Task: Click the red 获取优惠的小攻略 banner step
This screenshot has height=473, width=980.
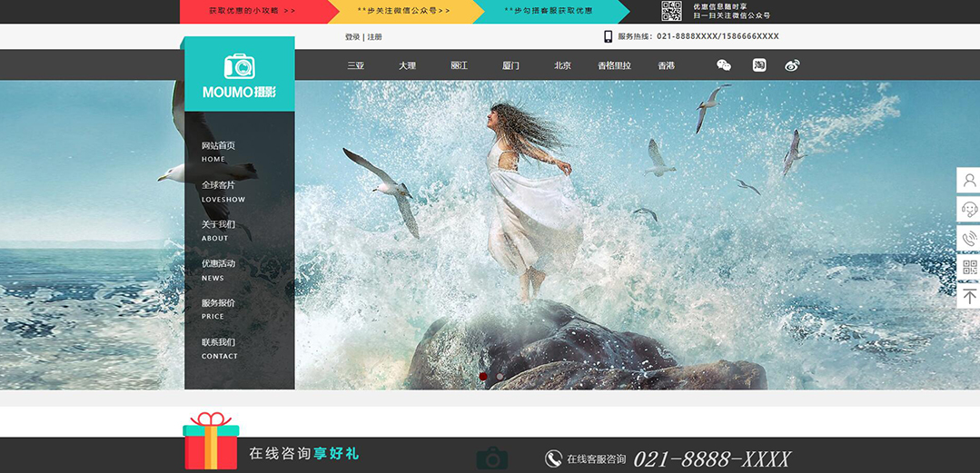Action: pyautogui.click(x=251, y=11)
